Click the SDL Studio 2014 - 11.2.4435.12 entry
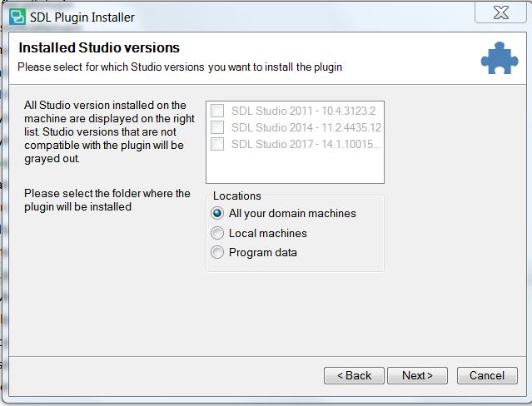Image resolution: width=532 pixels, height=406 pixels. (x=306, y=127)
